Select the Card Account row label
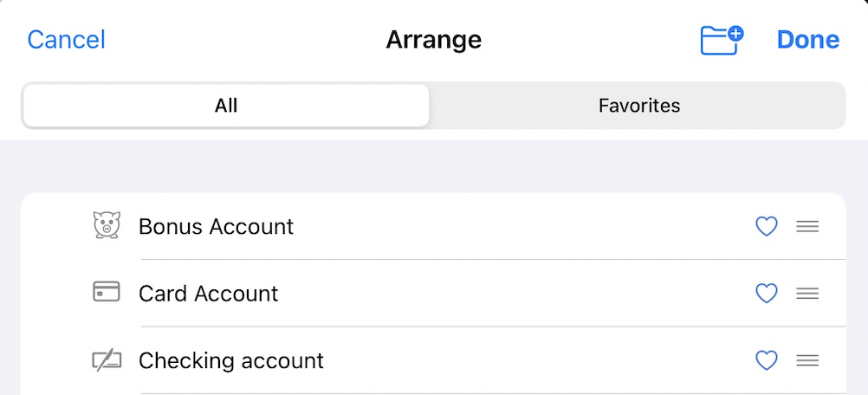The image size is (868, 395). point(208,294)
